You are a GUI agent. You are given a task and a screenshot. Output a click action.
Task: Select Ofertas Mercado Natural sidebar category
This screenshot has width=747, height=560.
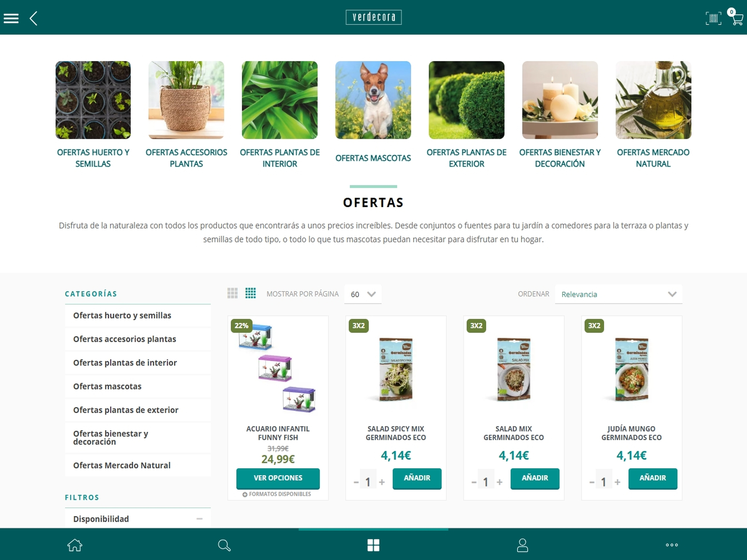(x=138, y=465)
